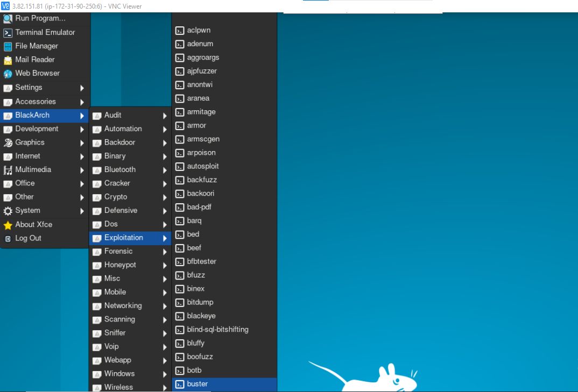This screenshot has width=578, height=392.
Task: Launch armor from the list
Action: [x=224, y=126]
